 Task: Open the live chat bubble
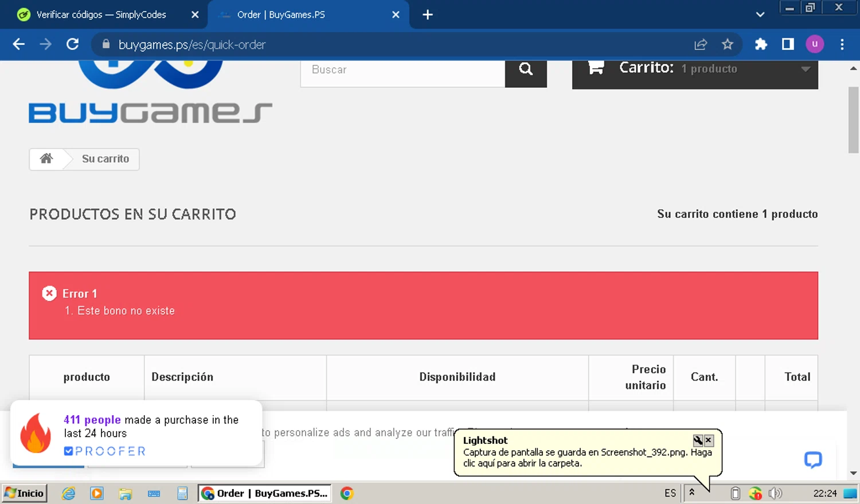813,460
